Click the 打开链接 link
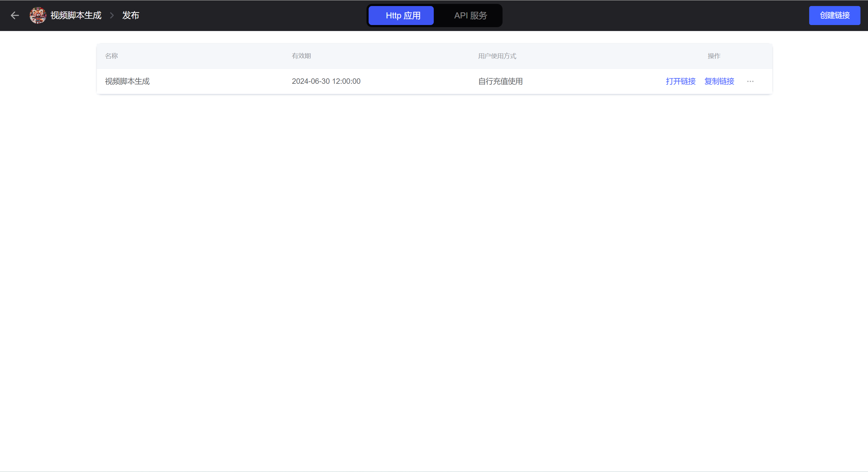 click(680, 81)
